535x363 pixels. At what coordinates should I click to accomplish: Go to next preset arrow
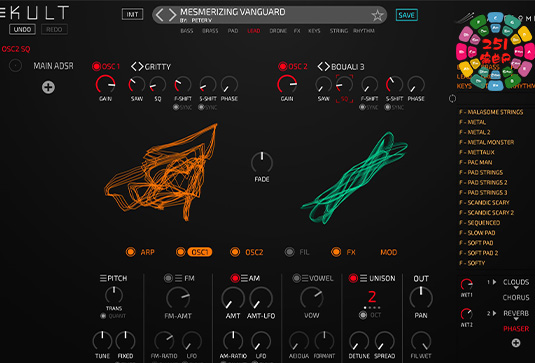coord(172,15)
